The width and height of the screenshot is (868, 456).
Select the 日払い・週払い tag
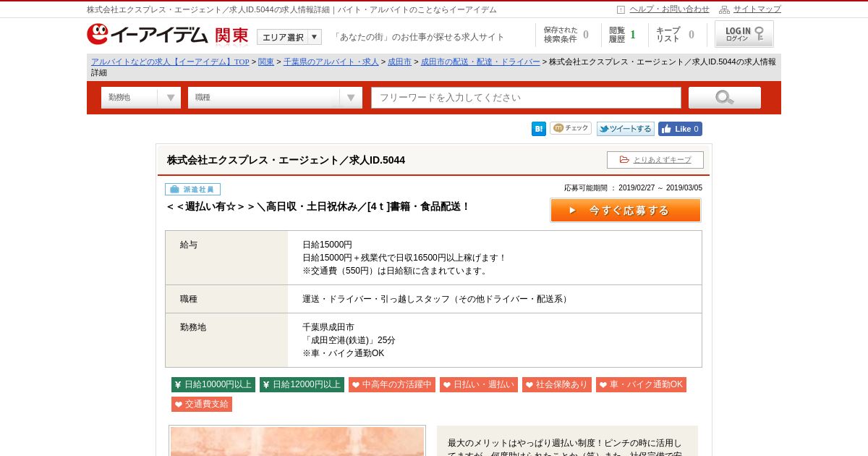[x=479, y=384]
